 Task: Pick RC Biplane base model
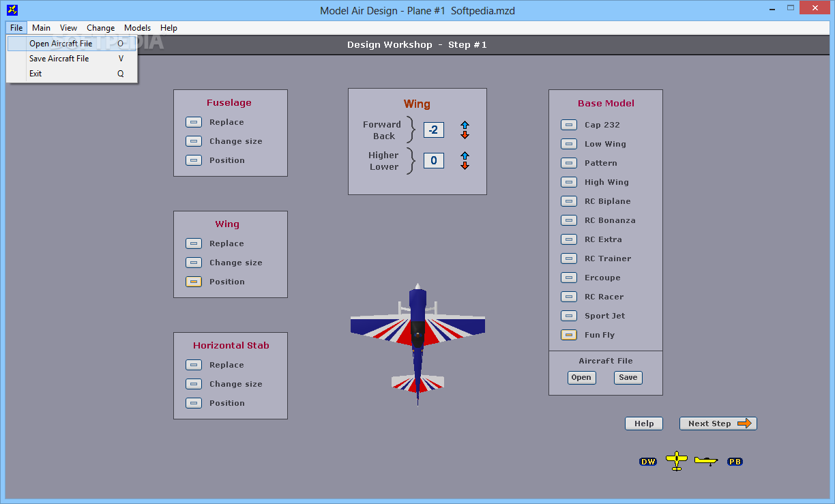click(569, 201)
